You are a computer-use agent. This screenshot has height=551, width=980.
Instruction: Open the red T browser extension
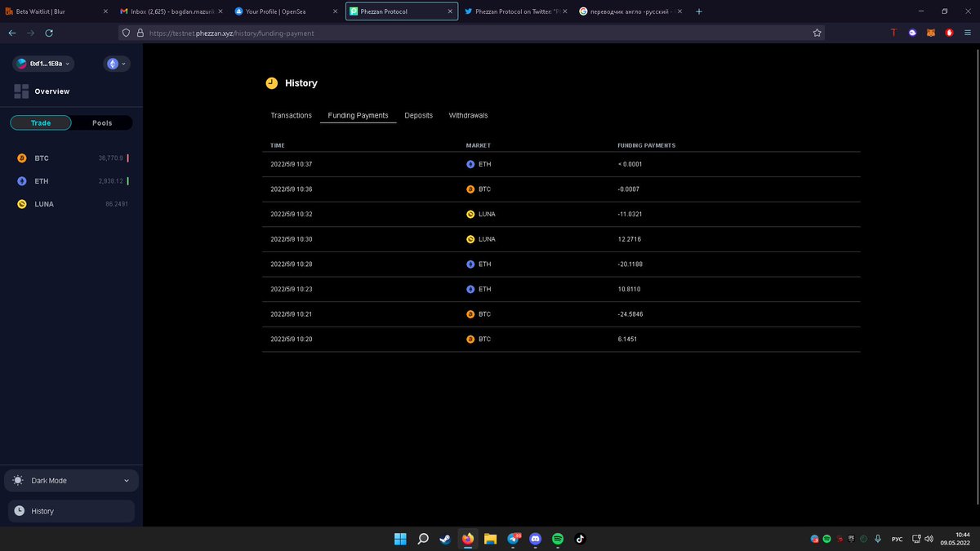[893, 33]
